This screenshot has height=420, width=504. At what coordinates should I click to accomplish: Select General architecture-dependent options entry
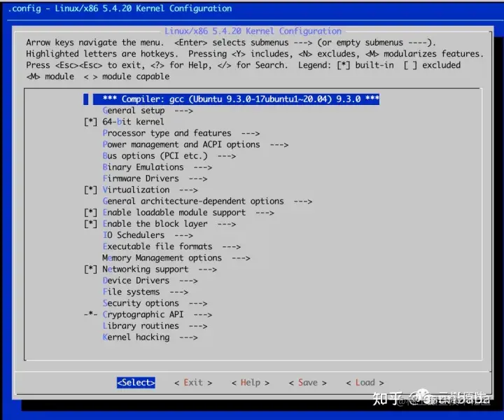tap(193, 201)
